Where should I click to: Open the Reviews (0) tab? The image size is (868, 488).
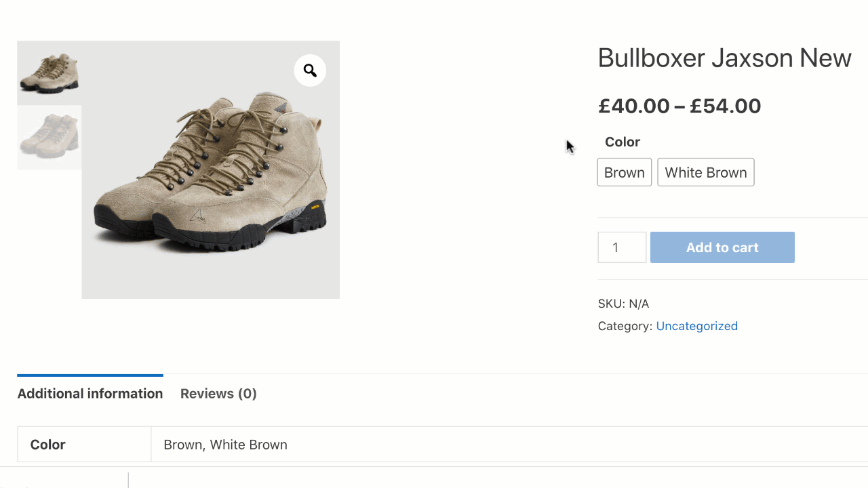coord(218,394)
